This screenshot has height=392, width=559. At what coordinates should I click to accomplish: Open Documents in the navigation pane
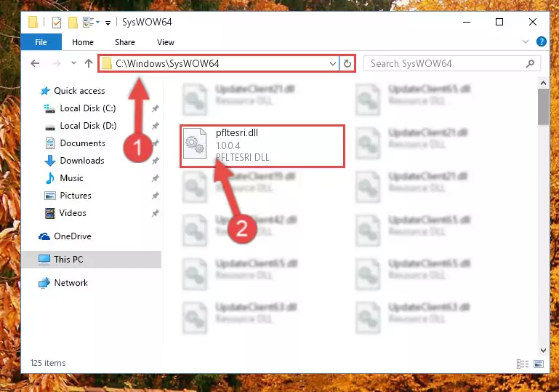tap(82, 143)
